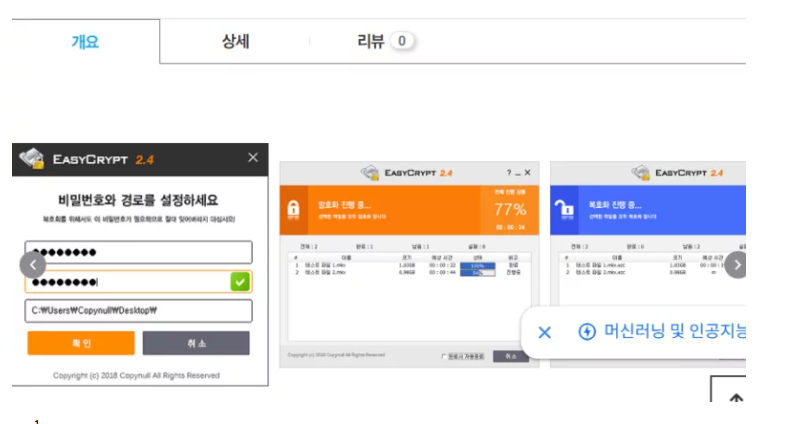Open the 머신러닝 및 인공지능 link
Screen dimensions: 796x424
pyautogui.click(x=675, y=331)
